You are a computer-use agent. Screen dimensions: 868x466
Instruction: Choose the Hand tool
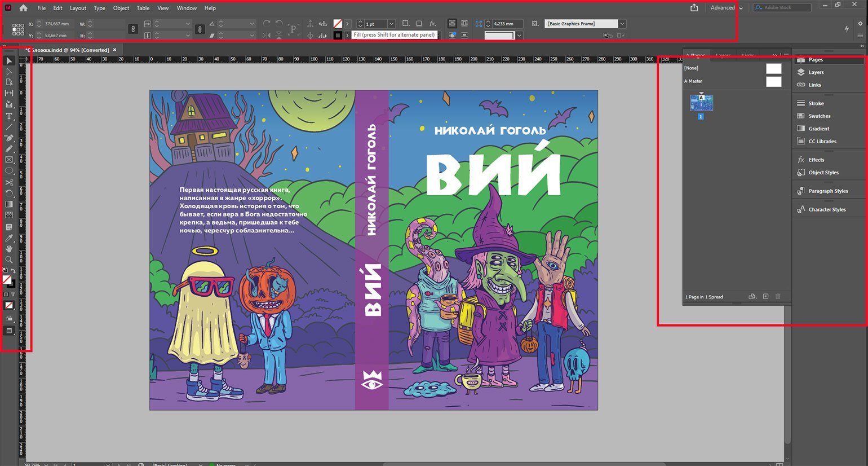click(9, 249)
